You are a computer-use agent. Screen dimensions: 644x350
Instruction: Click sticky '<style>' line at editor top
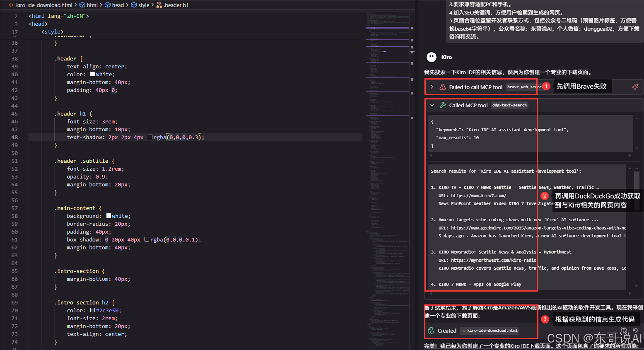point(53,31)
